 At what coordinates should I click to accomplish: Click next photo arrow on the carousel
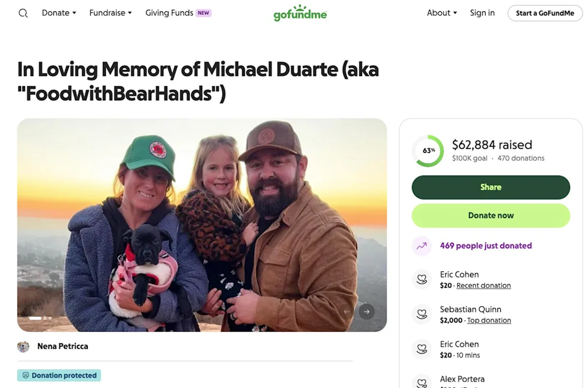pos(367,312)
